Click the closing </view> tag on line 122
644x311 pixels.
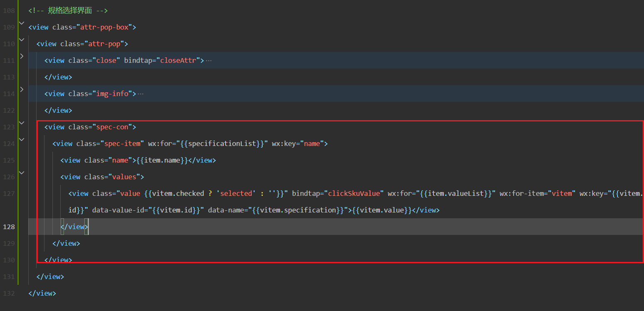click(58, 111)
